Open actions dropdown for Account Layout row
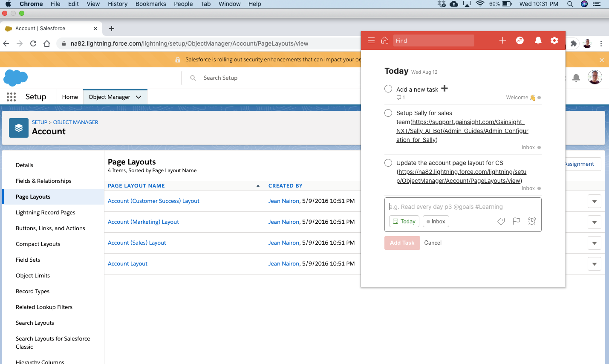Screen dimensions: 609x364 595,264
